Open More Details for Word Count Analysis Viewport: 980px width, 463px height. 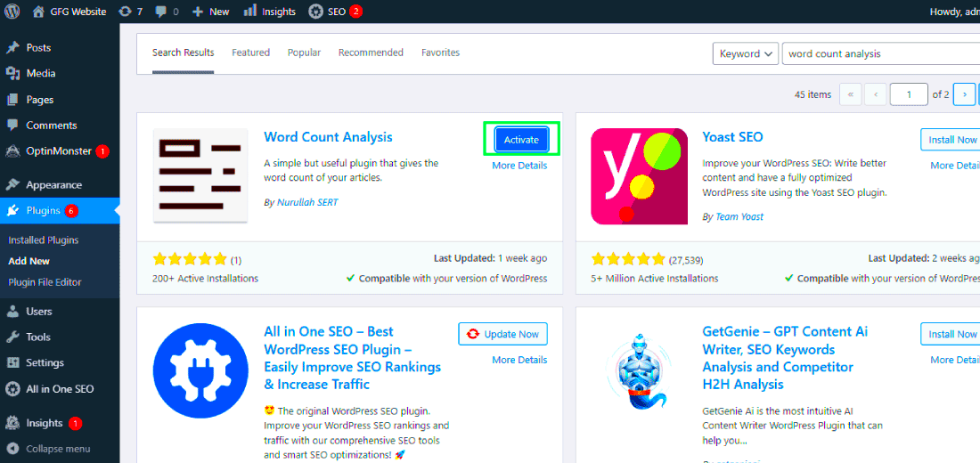tap(519, 166)
